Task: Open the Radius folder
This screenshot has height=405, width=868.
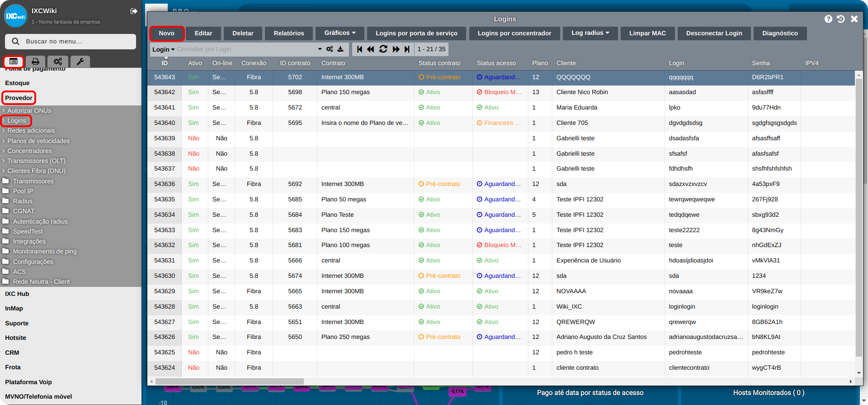Action: [23, 201]
